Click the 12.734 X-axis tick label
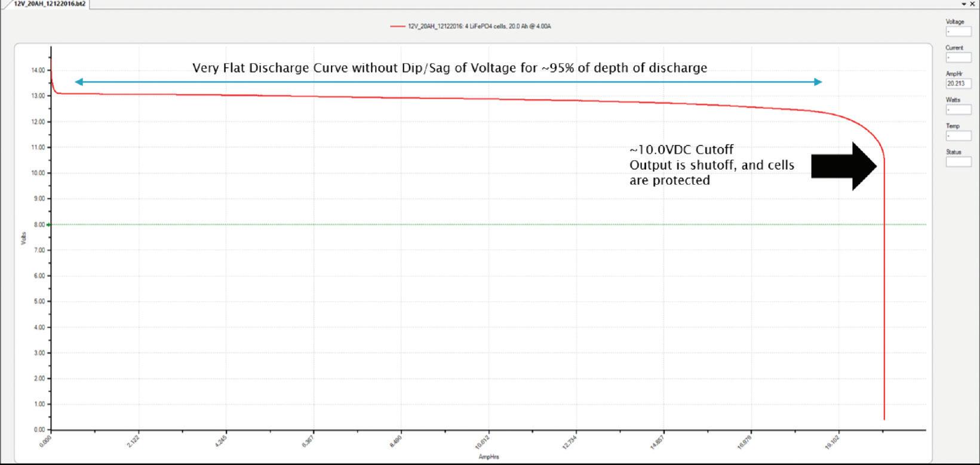The image size is (980, 465). pos(570,442)
